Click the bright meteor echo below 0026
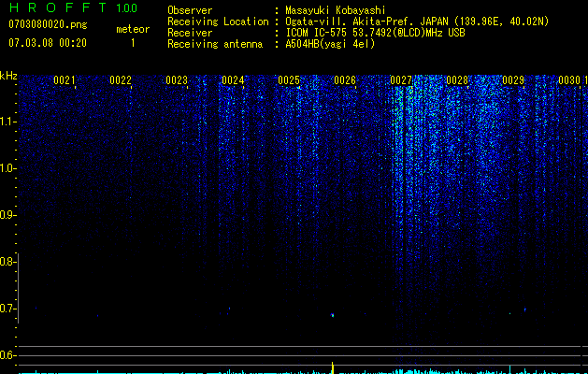The image size is (588, 374). (x=332, y=315)
